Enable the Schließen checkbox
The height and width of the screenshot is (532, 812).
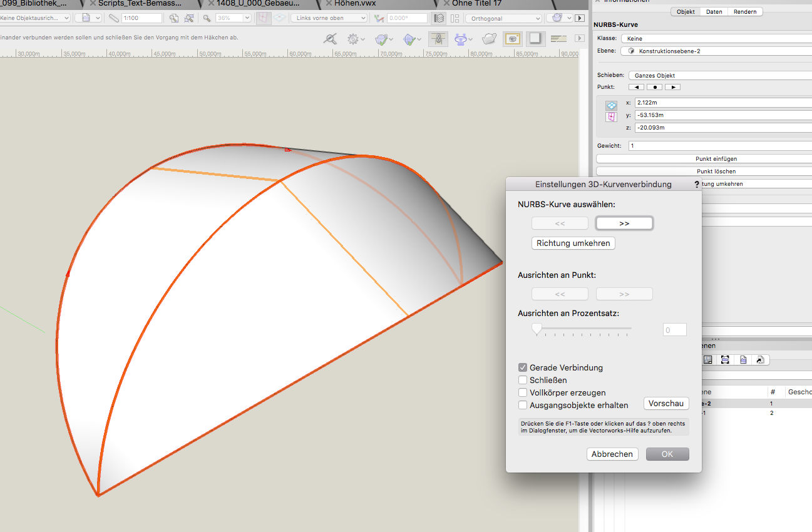coord(523,380)
